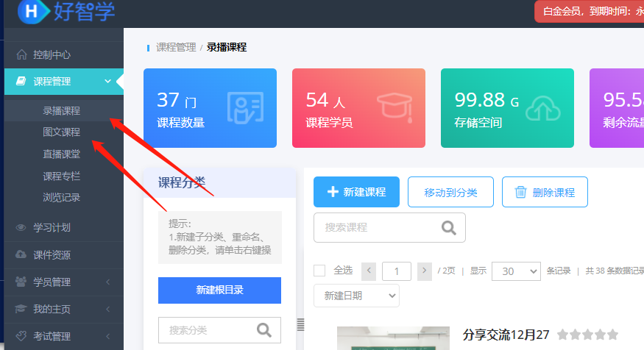
Task: Click the 共 38 条数据记录 text
Action: pyautogui.click(x=615, y=271)
